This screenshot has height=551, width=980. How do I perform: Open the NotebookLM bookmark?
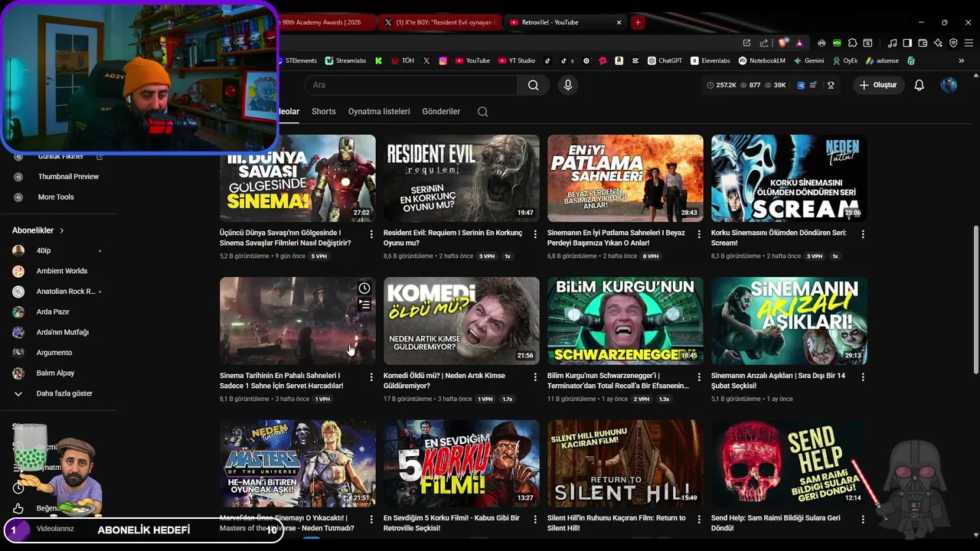(763, 60)
